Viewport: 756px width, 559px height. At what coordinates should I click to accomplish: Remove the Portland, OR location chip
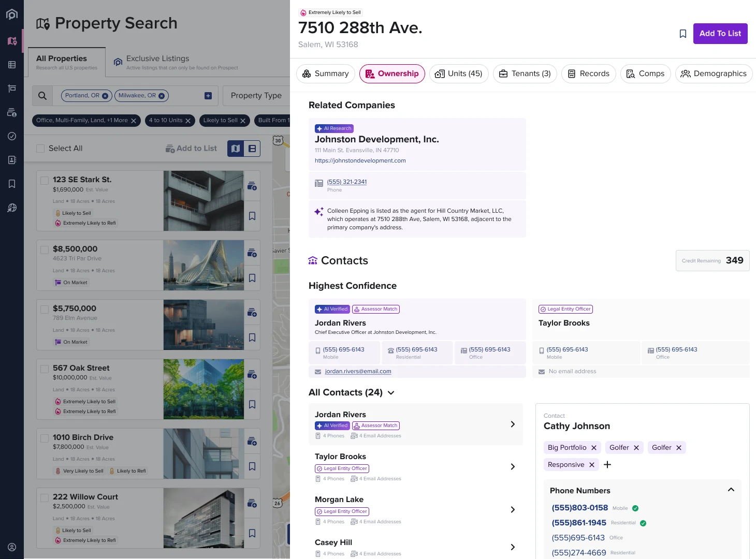[105, 96]
